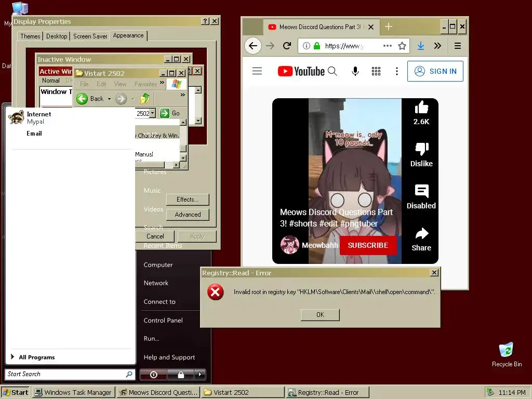Open the Meowbahh channel avatar
The image size is (532, 399).
coord(290,245)
